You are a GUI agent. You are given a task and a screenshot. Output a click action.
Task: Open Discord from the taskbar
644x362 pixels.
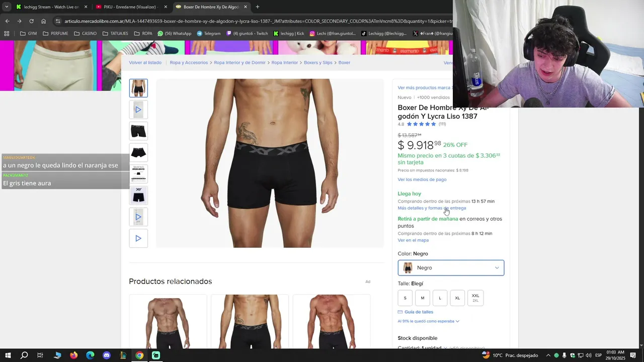pos(107,355)
